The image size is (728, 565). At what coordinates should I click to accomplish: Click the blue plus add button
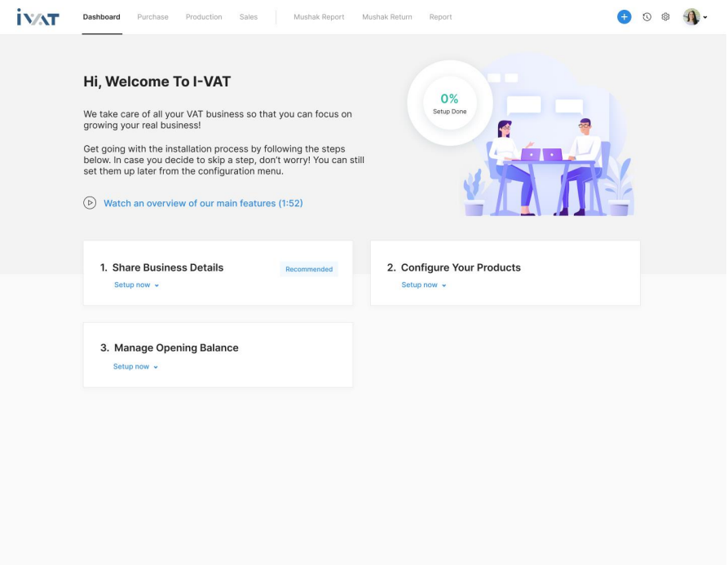(x=624, y=17)
